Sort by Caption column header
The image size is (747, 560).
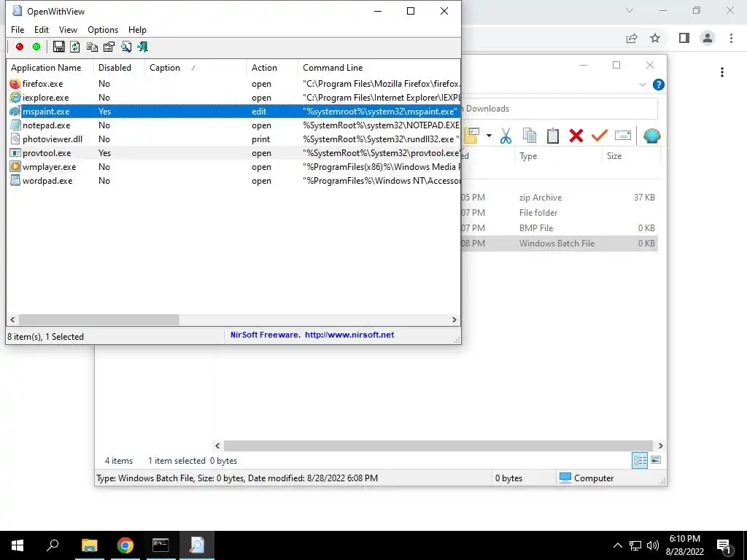(196, 68)
